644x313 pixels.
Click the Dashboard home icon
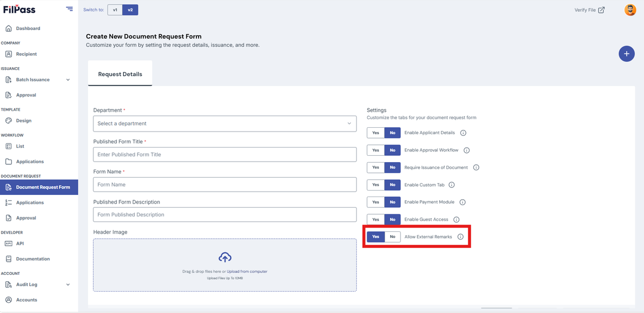coord(9,28)
